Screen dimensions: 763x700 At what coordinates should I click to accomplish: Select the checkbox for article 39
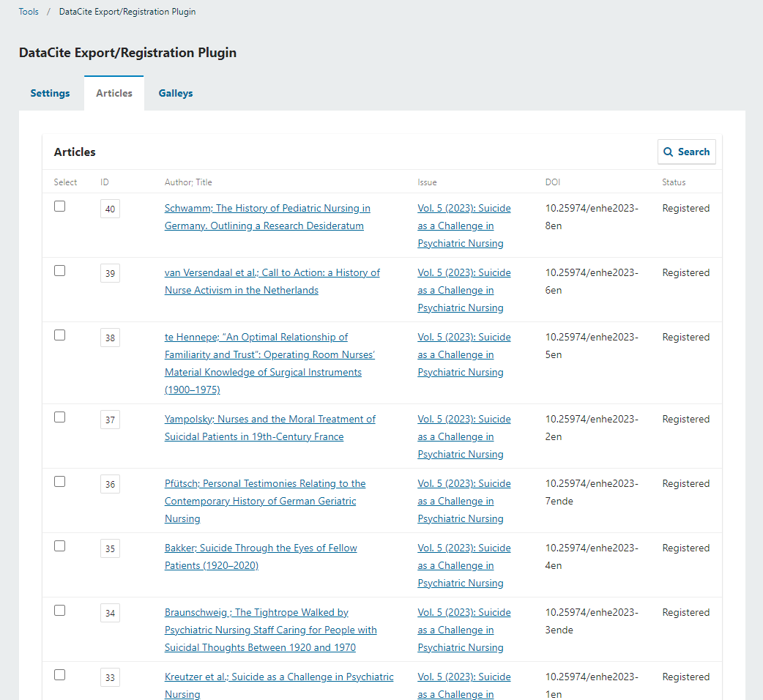60,271
